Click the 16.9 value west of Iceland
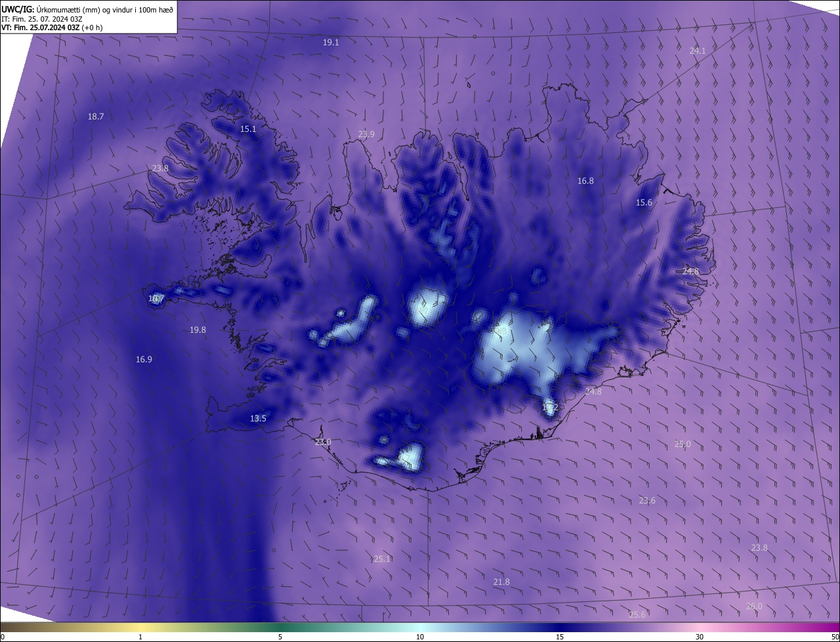The width and height of the screenshot is (840, 642). 144,360
